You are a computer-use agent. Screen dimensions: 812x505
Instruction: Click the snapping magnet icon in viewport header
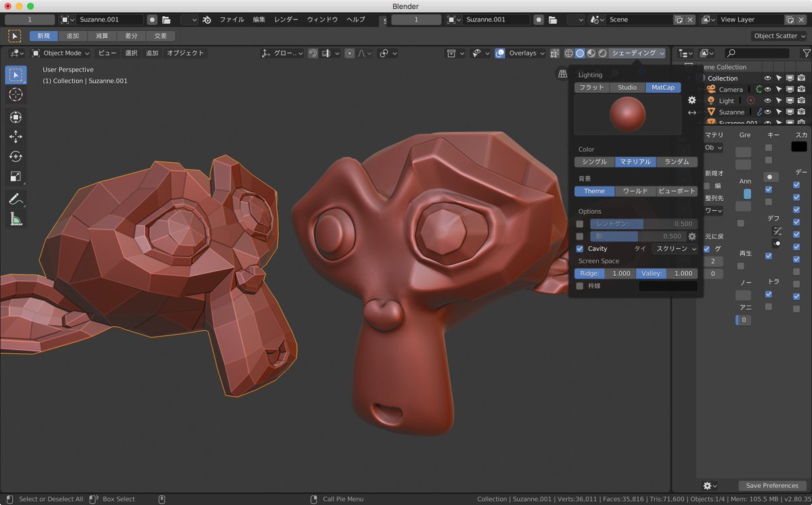click(x=313, y=53)
